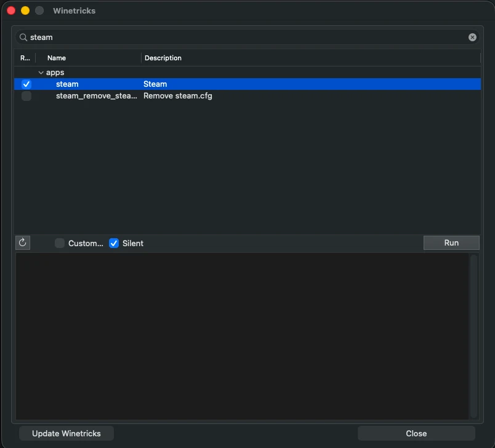Enable the Custom option checkbox

60,243
